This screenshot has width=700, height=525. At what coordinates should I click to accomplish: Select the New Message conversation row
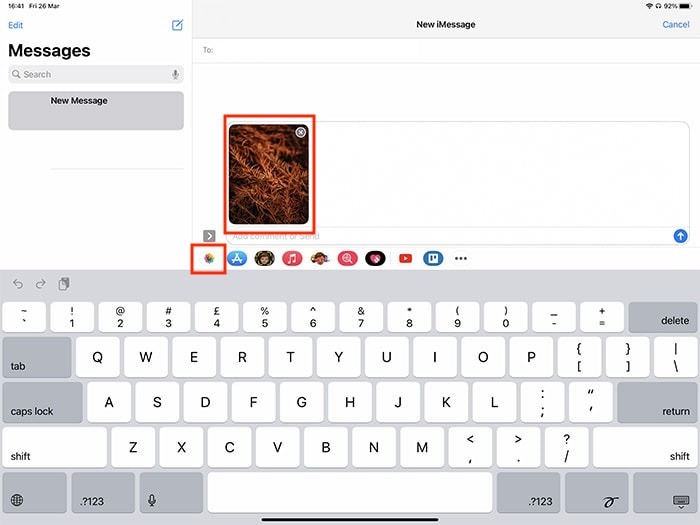click(96, 111)
